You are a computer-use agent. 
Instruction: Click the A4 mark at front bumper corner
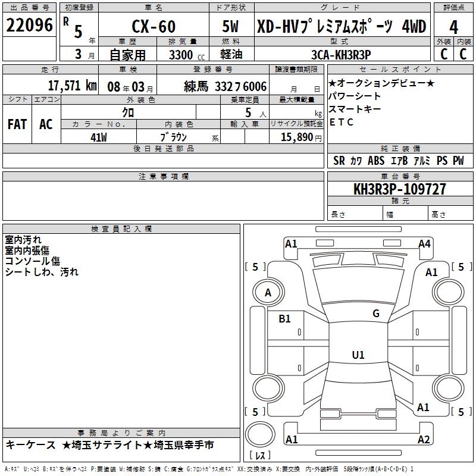click(x=424, y=244)
